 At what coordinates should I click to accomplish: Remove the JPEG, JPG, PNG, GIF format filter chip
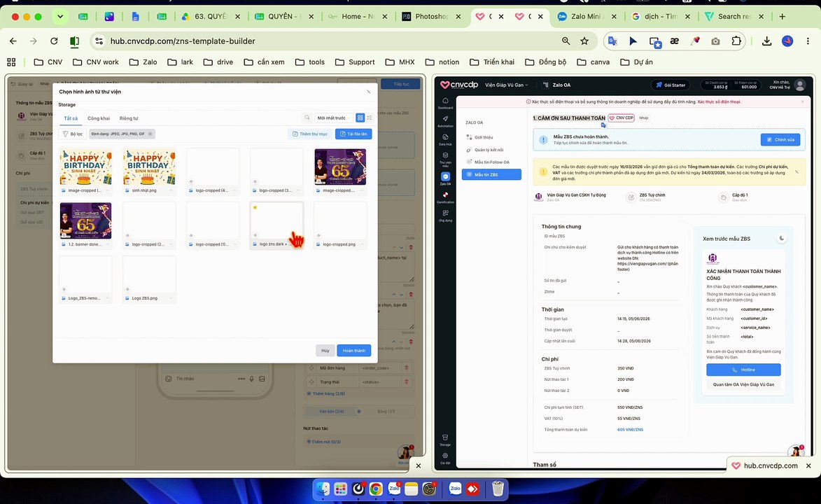coord(150,134)
